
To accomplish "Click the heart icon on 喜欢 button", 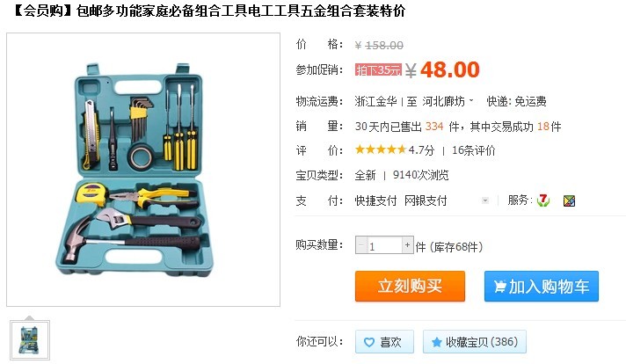I will coord(369,342).
